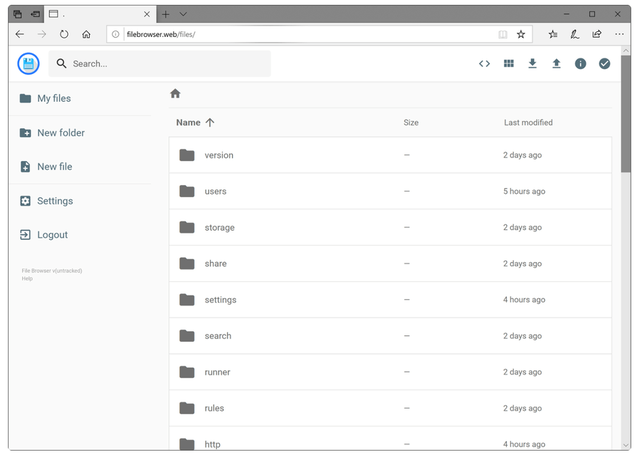Viewport: 640px width, 455px height.
Task: Click the site information icon in address bar
Action: (x=116, y=34)
